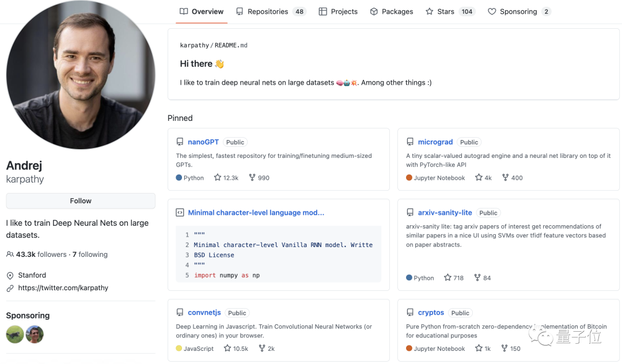Viewport: 622px width, 364px height.
Task: Click the karpathy / README.md path
Action: pos(214,45)
